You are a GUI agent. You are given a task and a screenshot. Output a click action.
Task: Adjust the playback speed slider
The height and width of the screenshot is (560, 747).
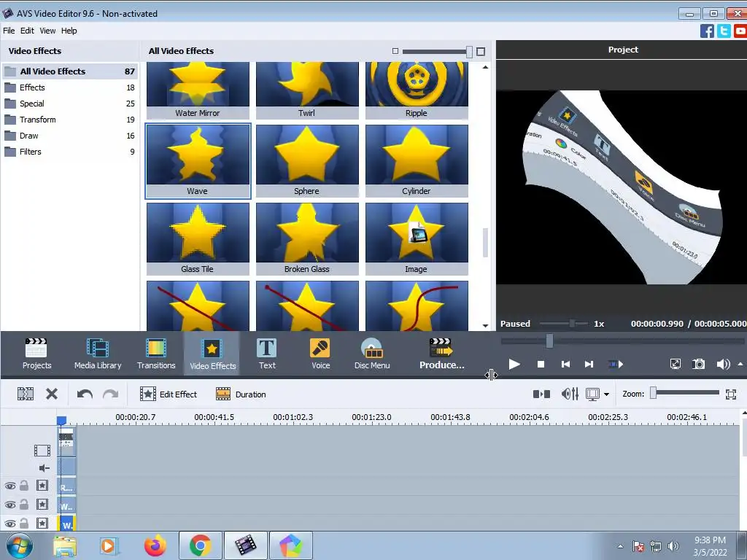pos(572,323)
